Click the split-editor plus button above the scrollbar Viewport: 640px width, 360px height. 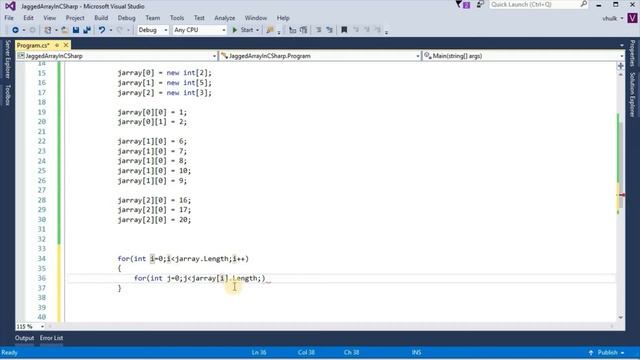click(x=621, y=66)
